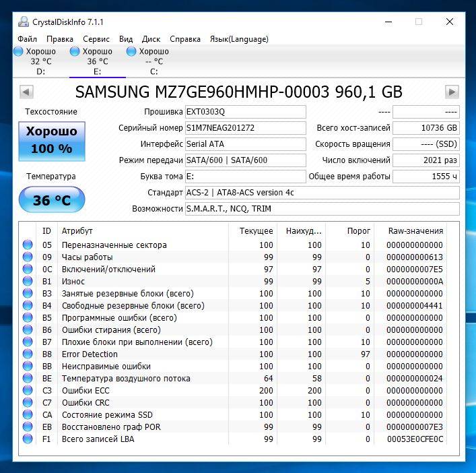Click status orb for attribute B4
Screen dimensions: 476x473
click(28, 305)
